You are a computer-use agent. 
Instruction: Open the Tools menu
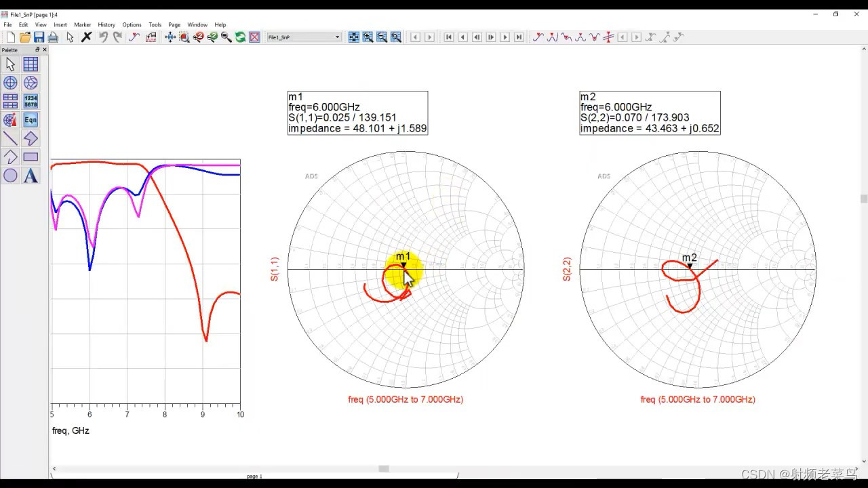[155, 25]
